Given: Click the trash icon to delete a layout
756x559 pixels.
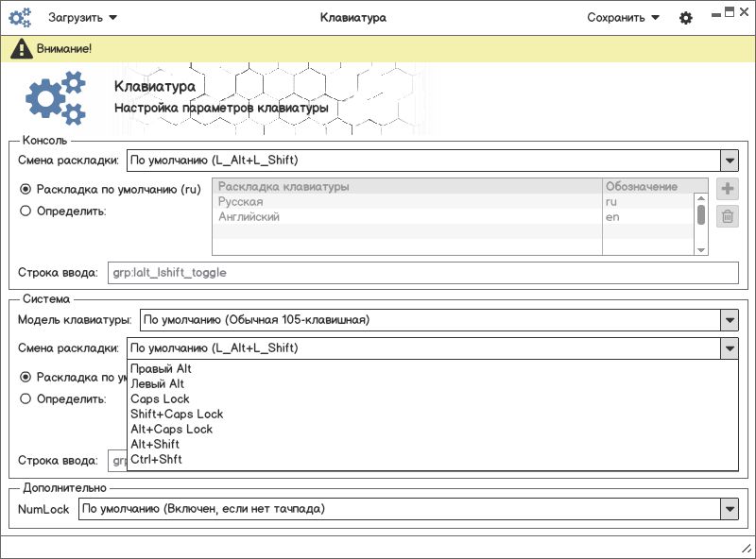Looking at the screenshot, I should click(728, 217).
